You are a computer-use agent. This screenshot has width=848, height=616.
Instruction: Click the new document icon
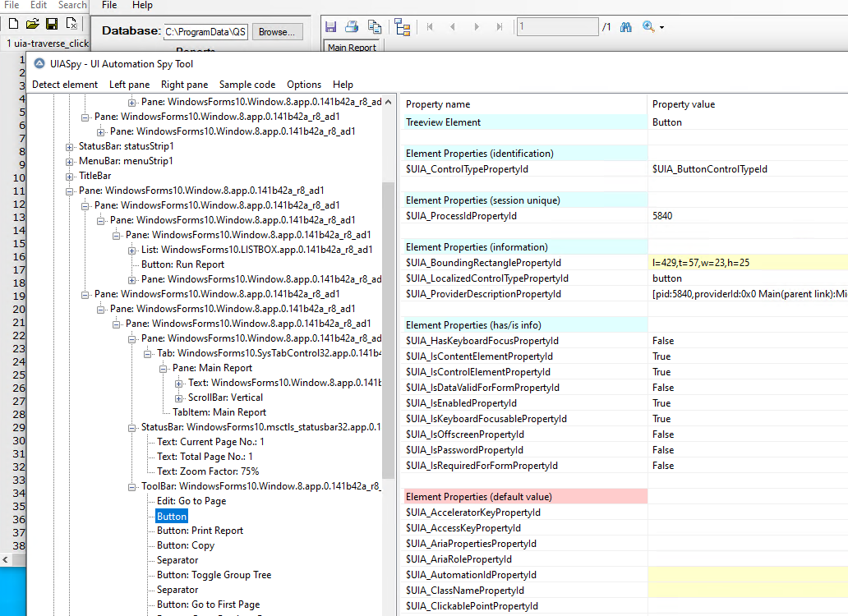(x=13, y=23)
